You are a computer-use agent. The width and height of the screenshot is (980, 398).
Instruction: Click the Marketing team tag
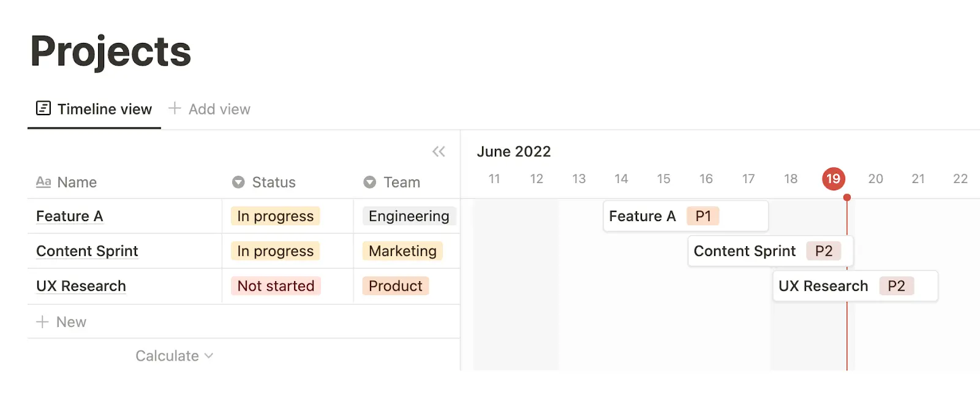click(402, 251)
